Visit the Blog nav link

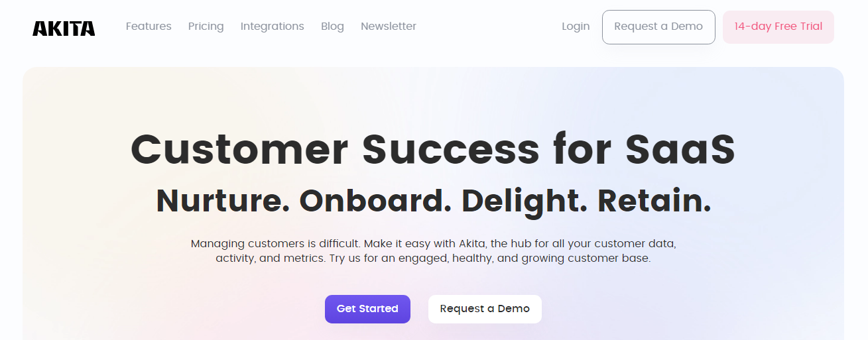332,27
